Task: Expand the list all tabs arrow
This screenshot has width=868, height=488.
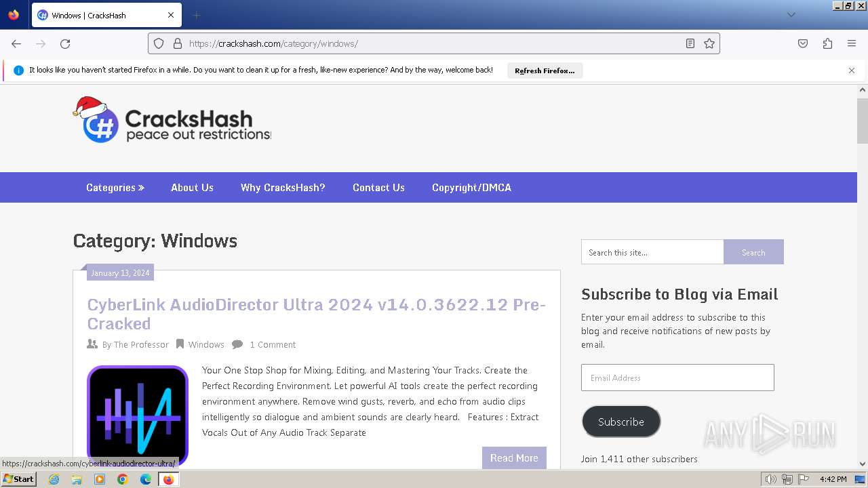Action: point(791,15)
